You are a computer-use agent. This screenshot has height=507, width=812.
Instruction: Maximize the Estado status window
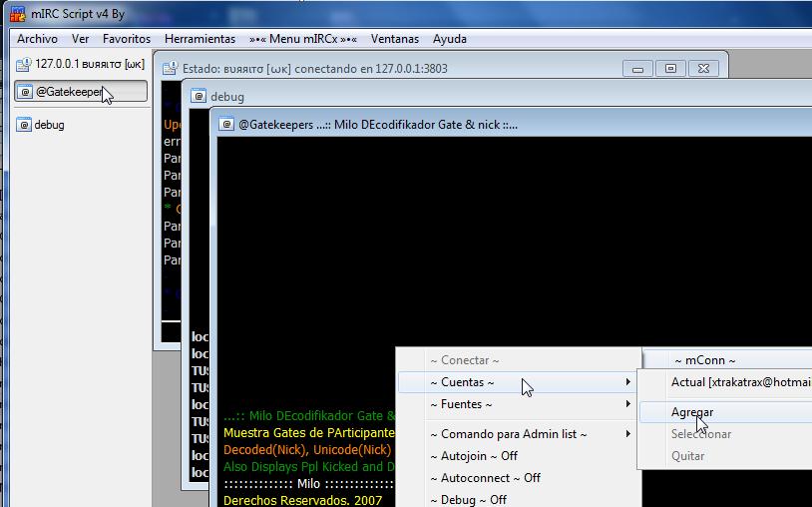670,68
